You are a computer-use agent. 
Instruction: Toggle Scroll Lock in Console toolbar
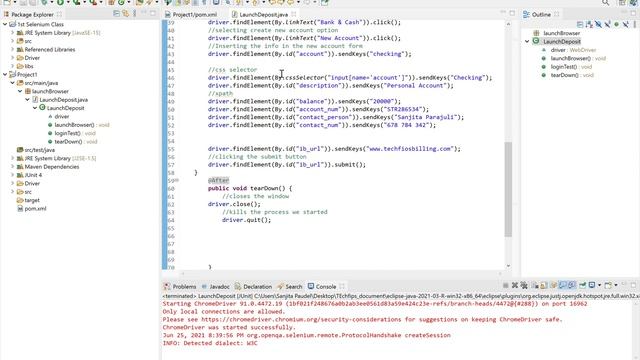coord(543,285)
